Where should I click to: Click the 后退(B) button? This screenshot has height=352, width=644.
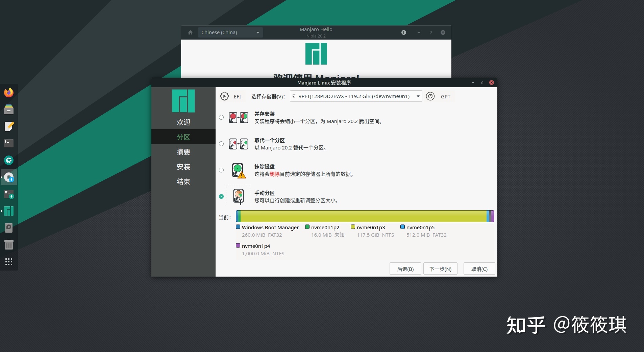(405, 269)
